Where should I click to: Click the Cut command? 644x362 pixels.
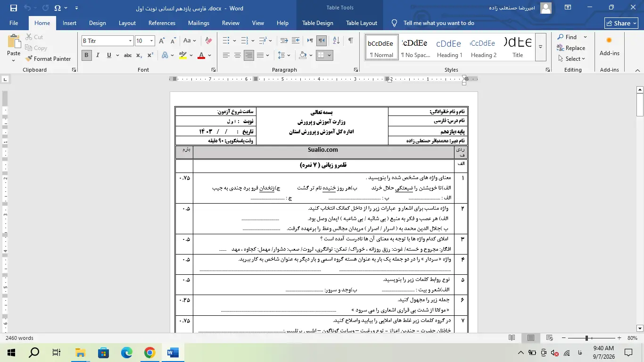click(33, 37)
